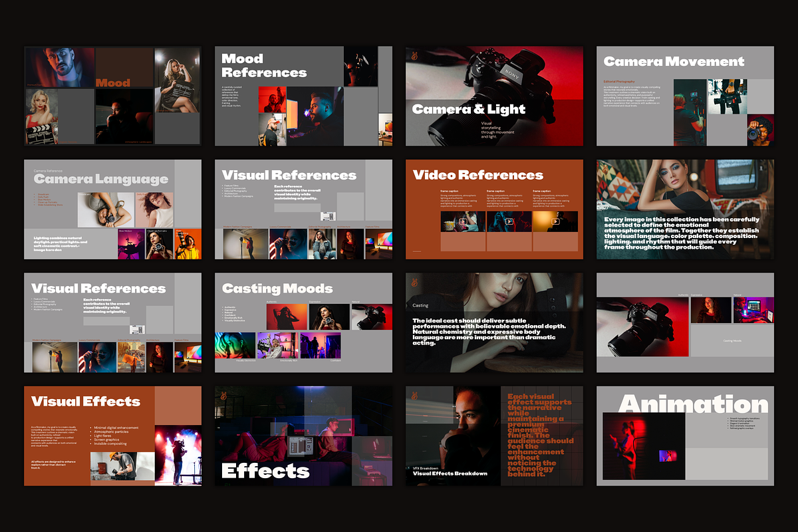Screen dimensions: 798x532
Task: Open the Visual References slide beside Casting Moods
Action: 112,323
